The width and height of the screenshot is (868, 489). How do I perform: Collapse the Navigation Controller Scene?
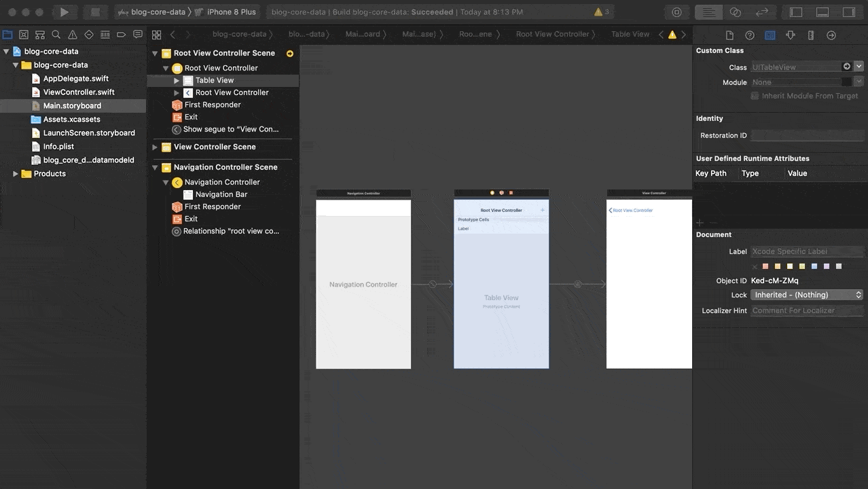click(x=155, y=168)
